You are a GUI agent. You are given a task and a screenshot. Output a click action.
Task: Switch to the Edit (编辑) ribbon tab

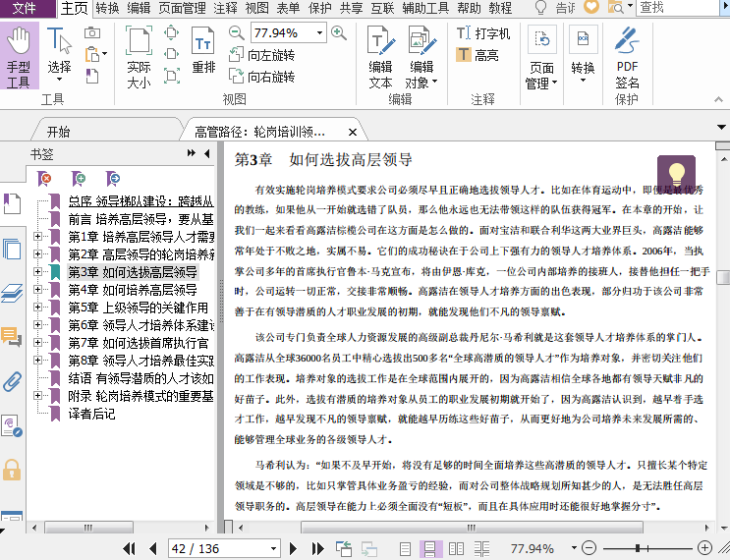pos(139,8)
